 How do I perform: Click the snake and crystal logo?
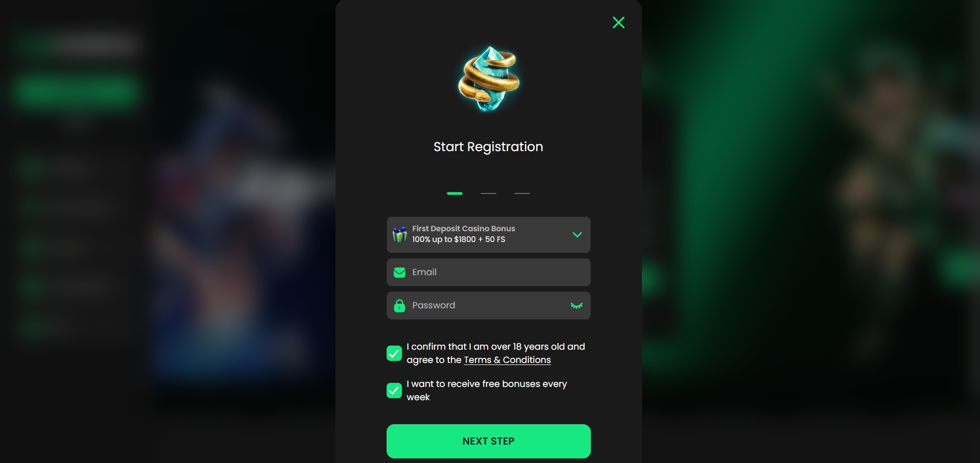tap(489, 79)
